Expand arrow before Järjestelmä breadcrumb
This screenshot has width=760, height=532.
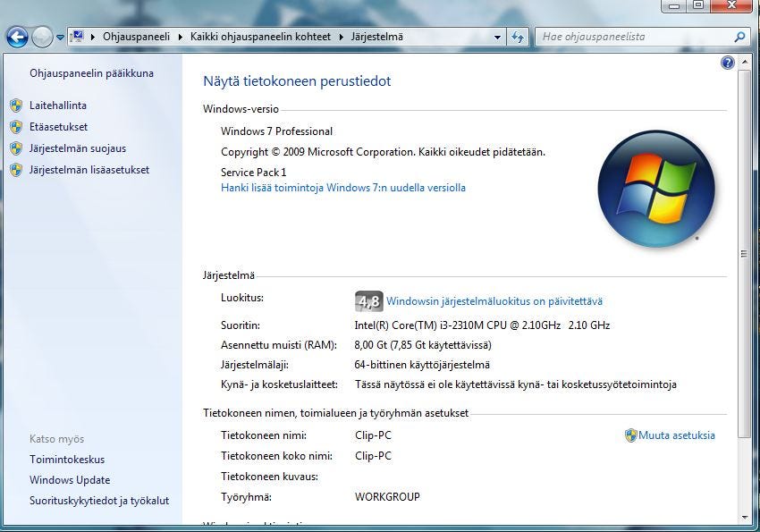pyautogui.click(x=342, y=37)
